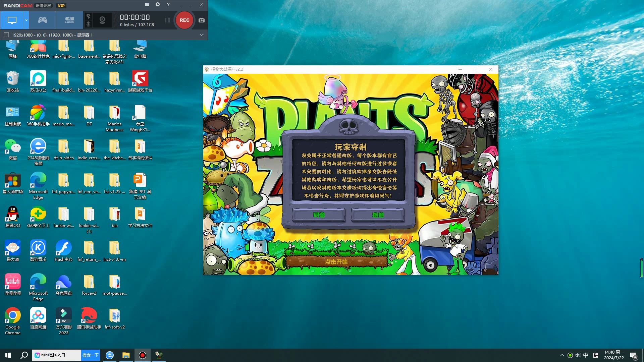Select Bandicam HDMI device recording mode
This screenshot has width=644, height=362.
point(70,20)
